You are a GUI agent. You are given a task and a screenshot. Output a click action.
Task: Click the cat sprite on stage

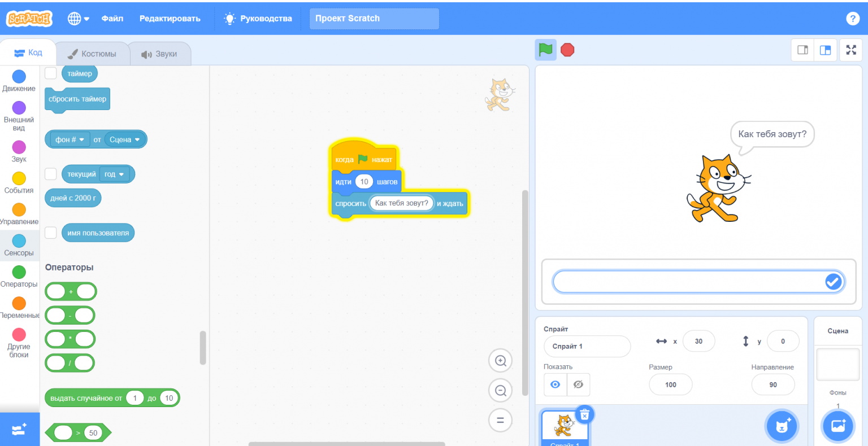click(718, 189)
